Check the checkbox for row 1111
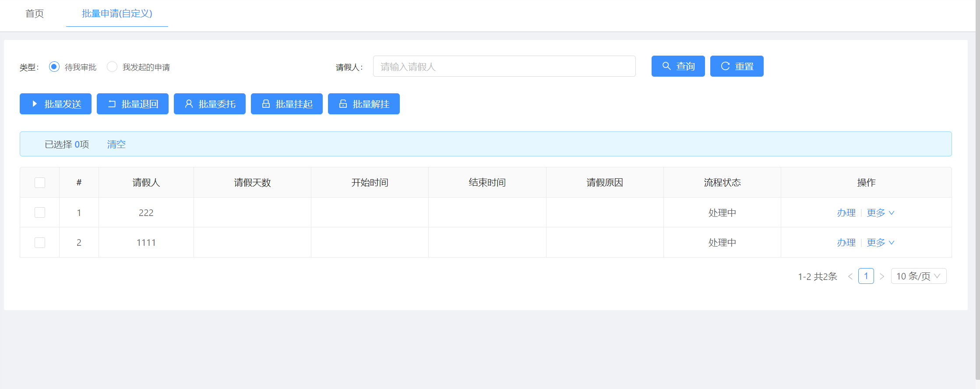 point(40,243)
